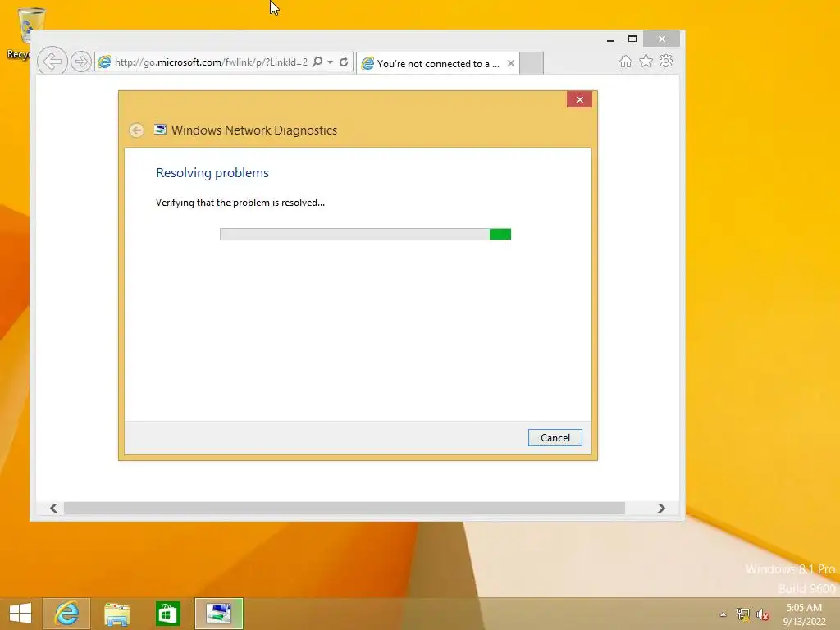Click horizontal scrollbar left arrow

coord(53,508)
